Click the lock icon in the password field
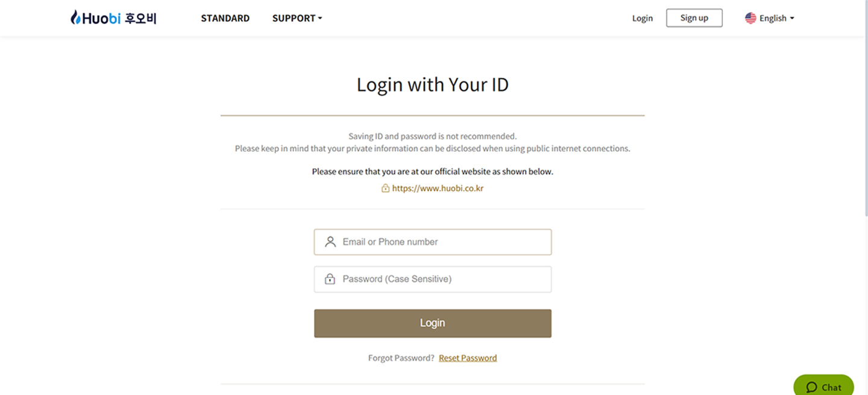The image size is (868, 395). click(330, 279)
